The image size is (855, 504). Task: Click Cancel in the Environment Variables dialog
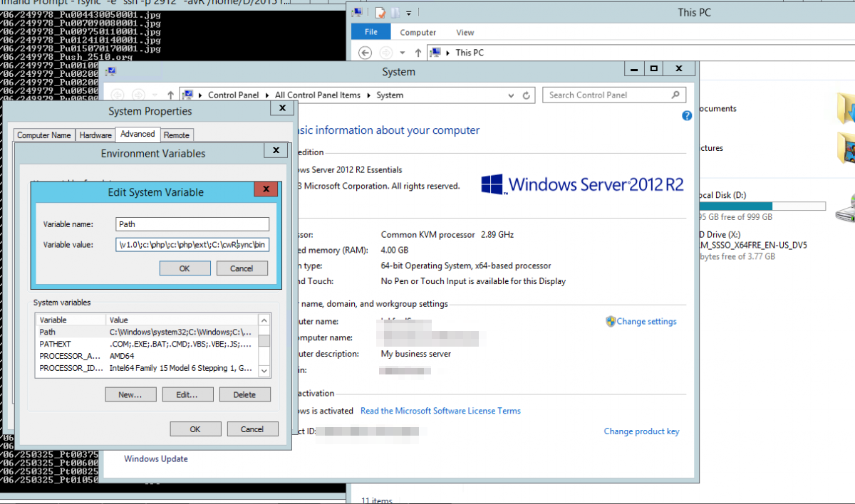pos(252,429)
